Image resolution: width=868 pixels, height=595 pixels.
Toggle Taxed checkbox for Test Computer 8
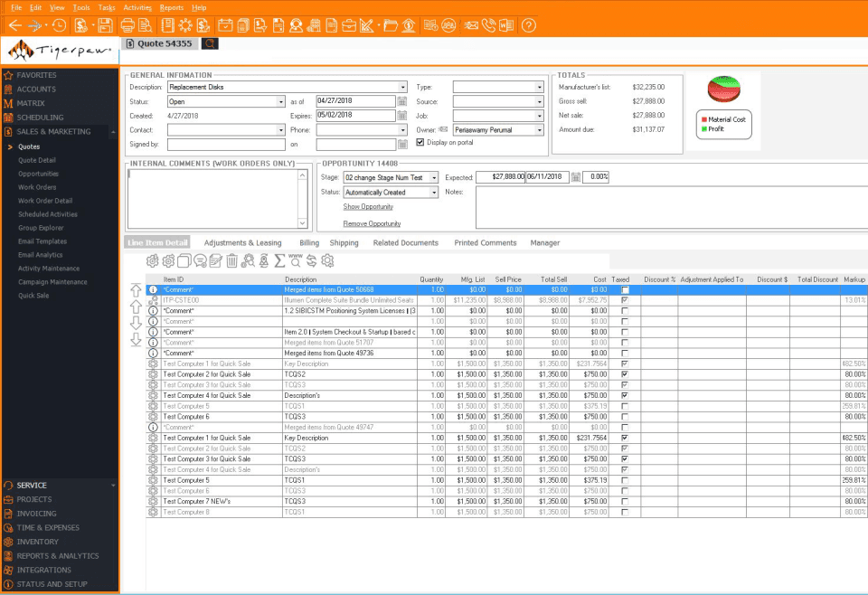pyautogui.click(x=625, y=512)
